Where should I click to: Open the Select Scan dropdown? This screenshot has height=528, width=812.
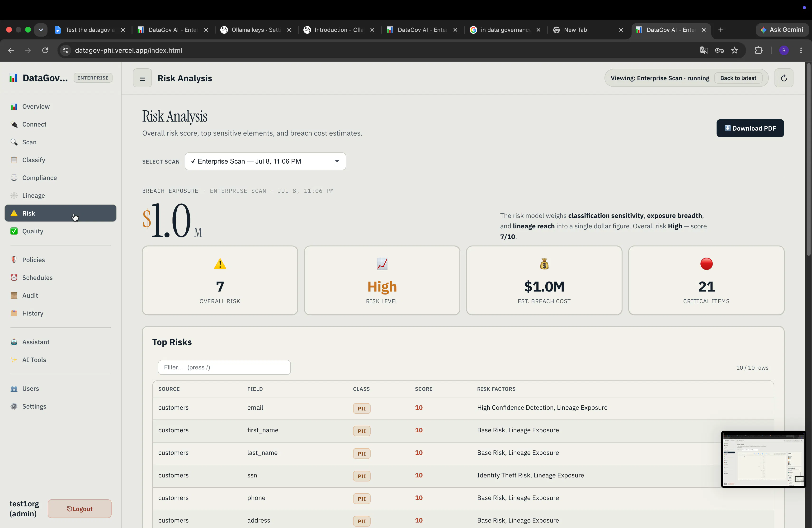(x=265, y=161)
